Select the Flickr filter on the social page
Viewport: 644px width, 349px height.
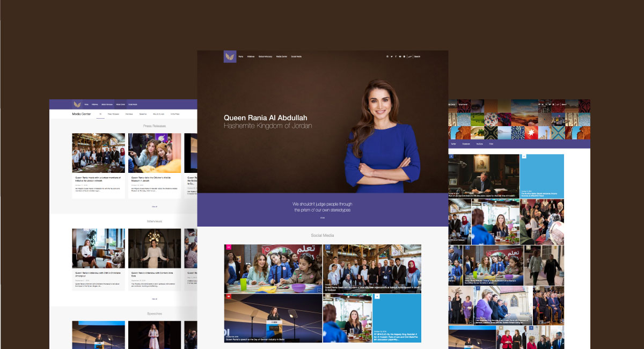(x=491, y=144)
